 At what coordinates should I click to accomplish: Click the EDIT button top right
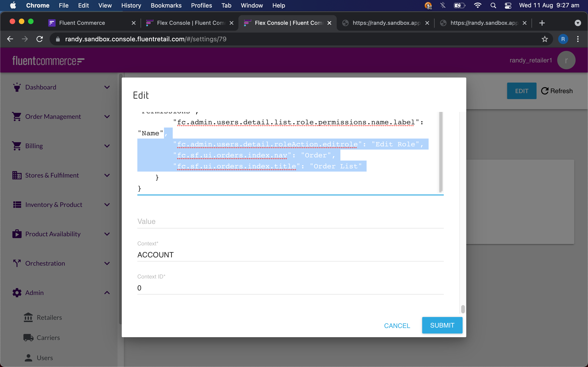pyautogui.click(x=522, y=90)
